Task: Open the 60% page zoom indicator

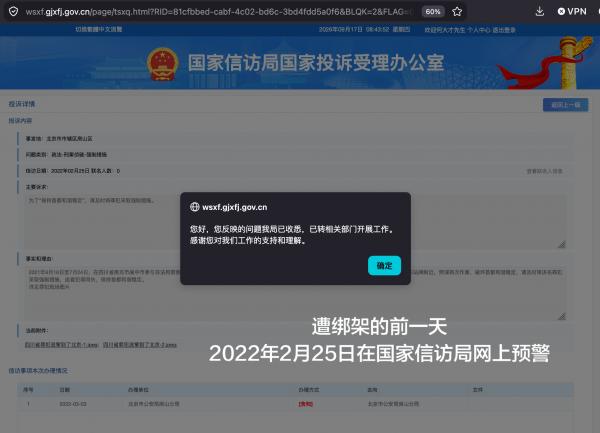Action: click(433, 12)
